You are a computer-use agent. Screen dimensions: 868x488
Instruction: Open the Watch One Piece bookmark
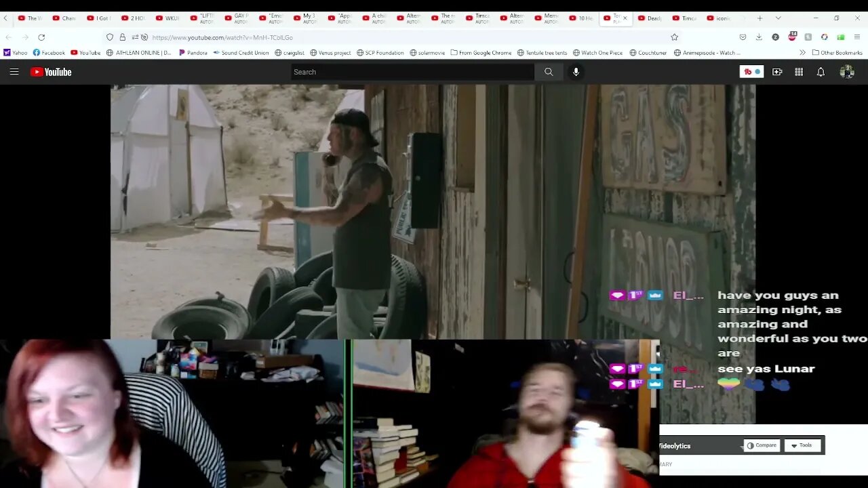click(597, 52)
